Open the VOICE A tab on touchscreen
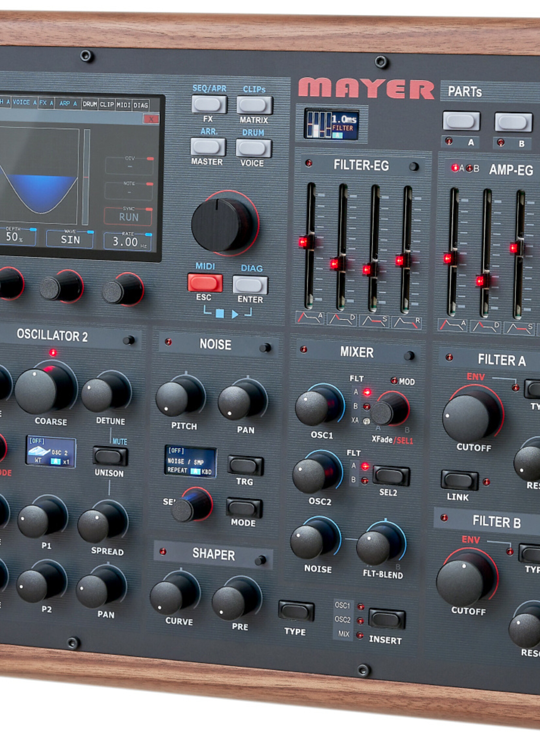 pyautogui.click(x=24, y=102)
